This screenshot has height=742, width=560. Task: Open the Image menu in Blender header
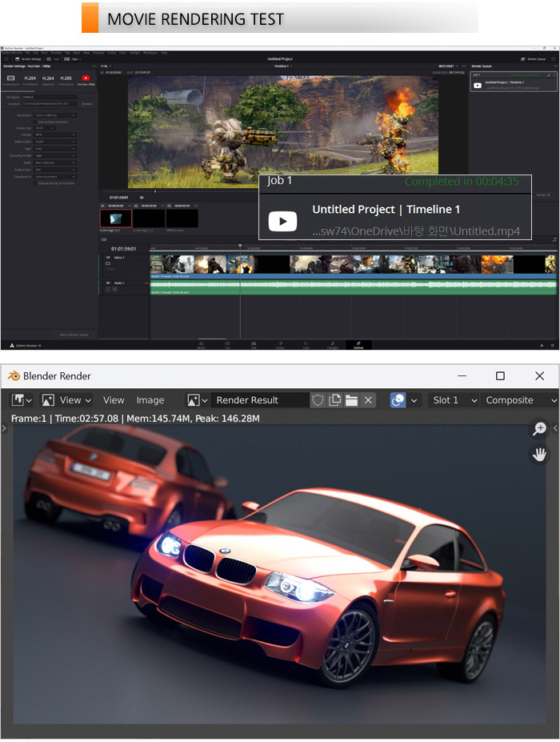coord(150,400)
